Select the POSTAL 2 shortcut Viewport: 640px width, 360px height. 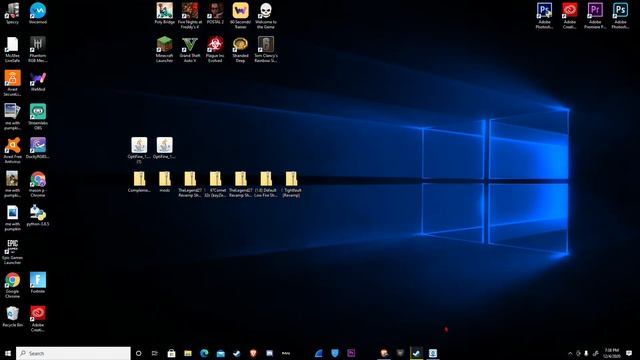215,13
